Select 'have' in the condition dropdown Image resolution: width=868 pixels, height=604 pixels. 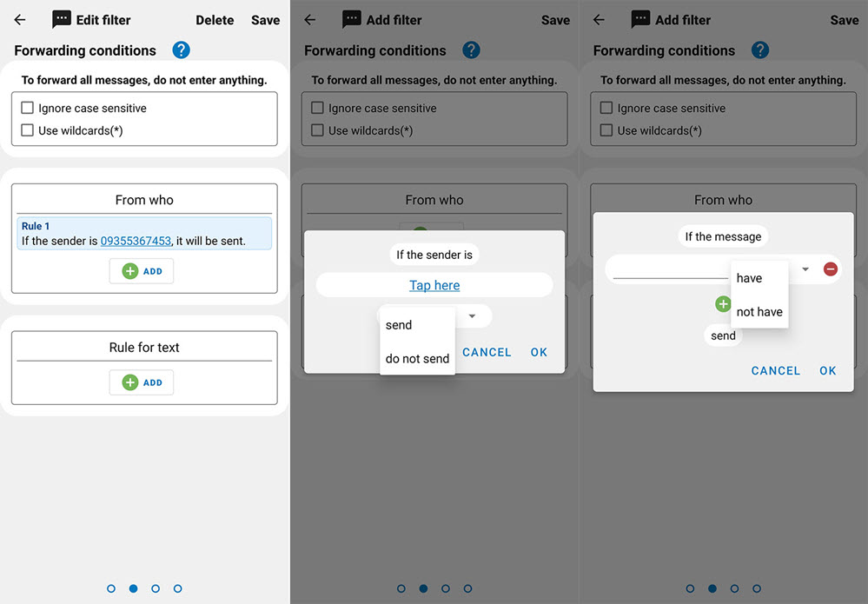pyautogui.click(x=759, y=278)
